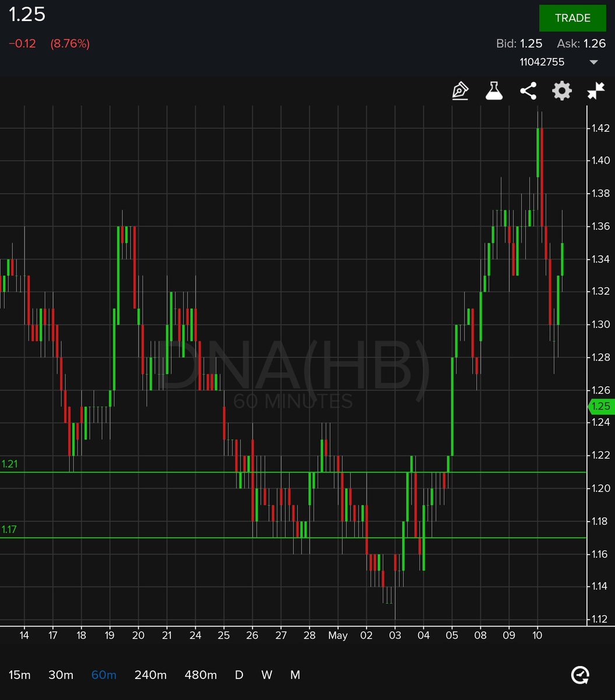Image resolution: width=615 pixels, height=700 pixels.
Task: Select the W weekly timeframe
Action: 266,675
